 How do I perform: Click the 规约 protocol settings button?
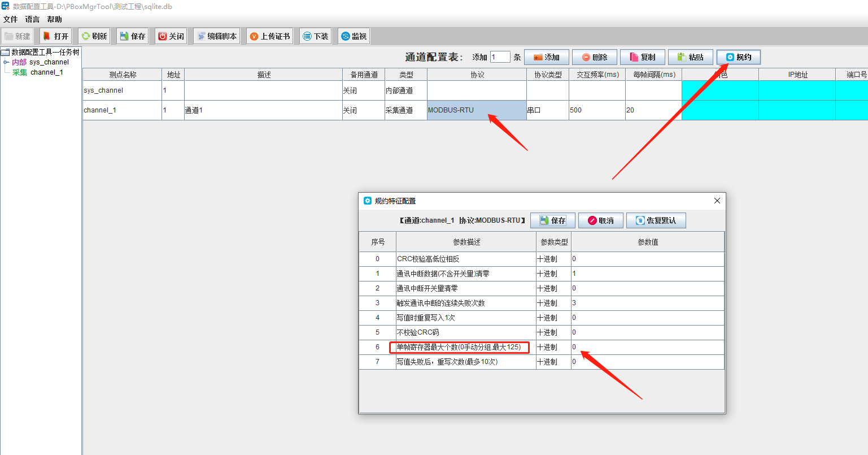click(738, 57)
